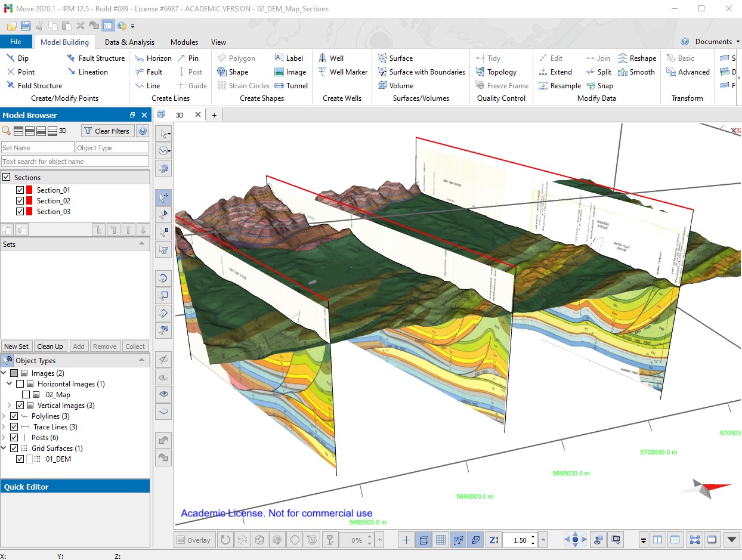
Task: Uncheck the Section_02 checkbox
Action: [x=20, y=201]
